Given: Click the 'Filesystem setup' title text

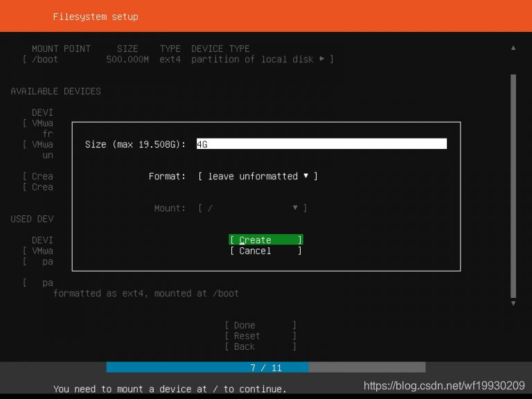Looking at the screenshot, I should [96, 17].
